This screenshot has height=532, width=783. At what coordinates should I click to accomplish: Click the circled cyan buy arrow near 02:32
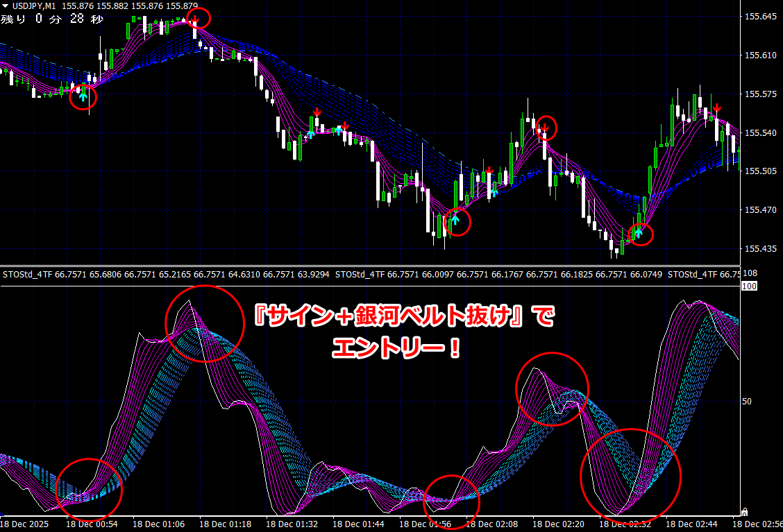click(639, 233)
